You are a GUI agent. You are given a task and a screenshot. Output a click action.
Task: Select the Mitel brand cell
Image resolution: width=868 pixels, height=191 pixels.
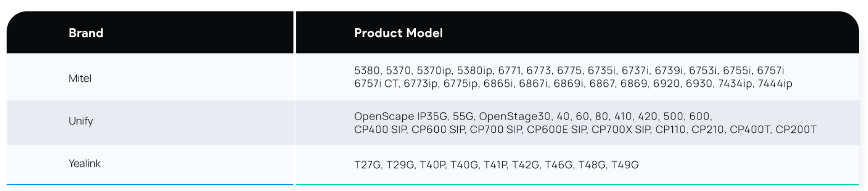(x=80, y=79)
